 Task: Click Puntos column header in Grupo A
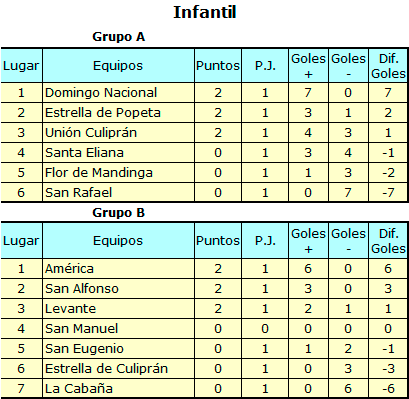point(218,66)
